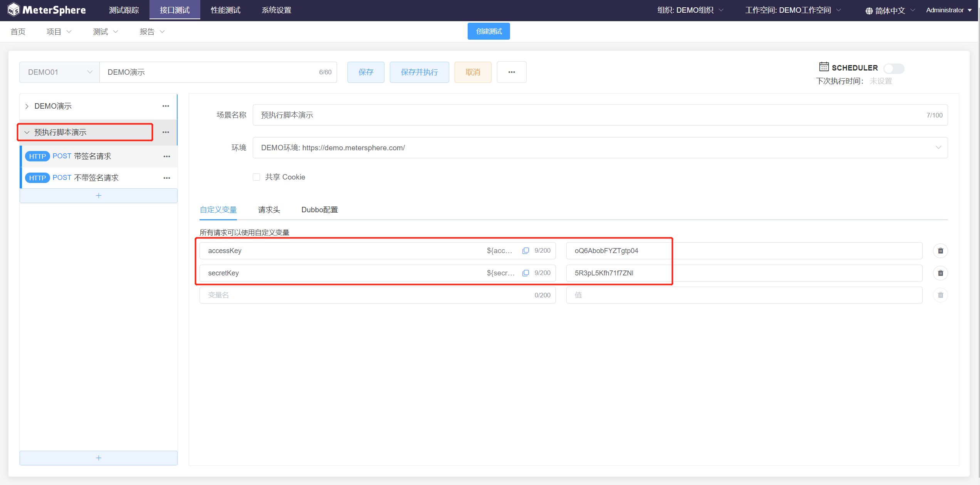This screenshot has height=485, width=980.
Task: Copy the secretKey variable reference icon
Action: [525, 273]
